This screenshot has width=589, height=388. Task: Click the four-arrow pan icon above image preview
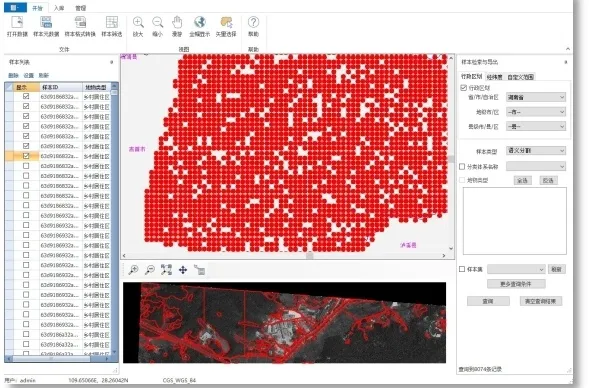183,270
